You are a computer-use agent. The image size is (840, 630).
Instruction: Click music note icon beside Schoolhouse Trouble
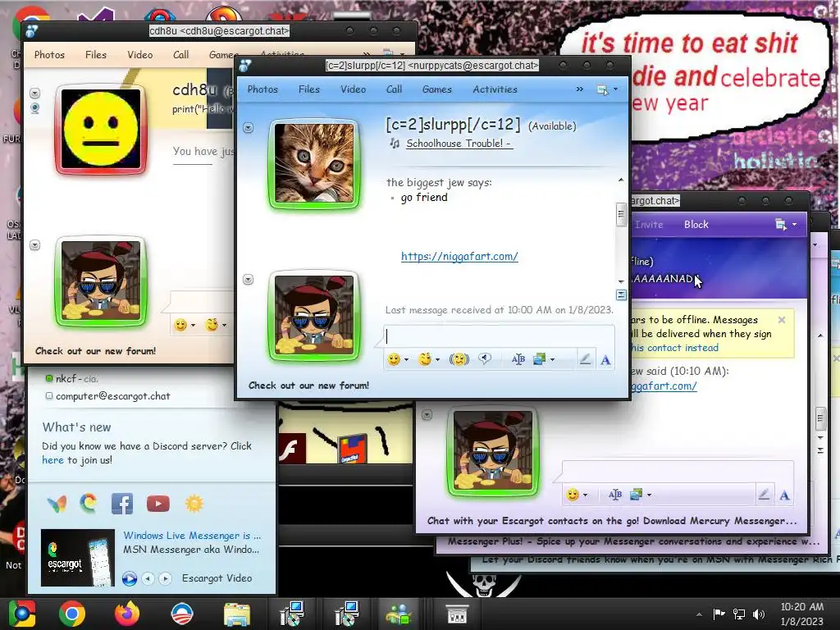click(395, 143)
